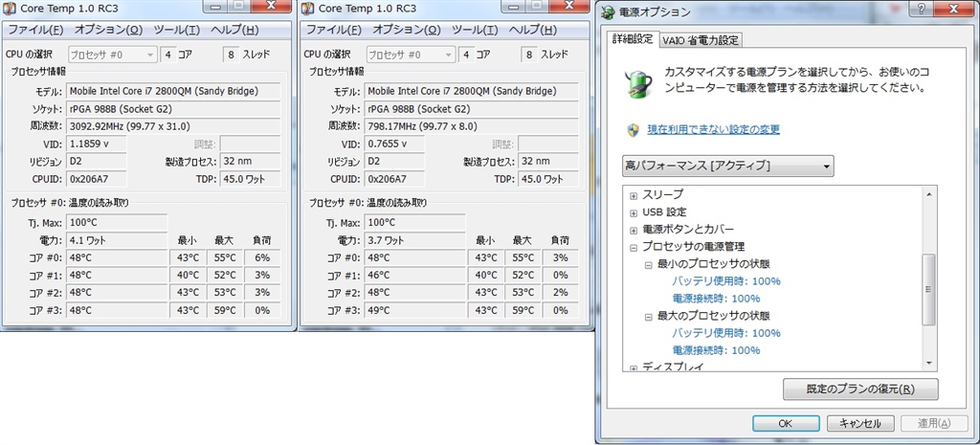The width and height of the screenshot is (980, 445).
Task: Click ソケット field in right Core Temp window
Action: (x=471, y=109)
